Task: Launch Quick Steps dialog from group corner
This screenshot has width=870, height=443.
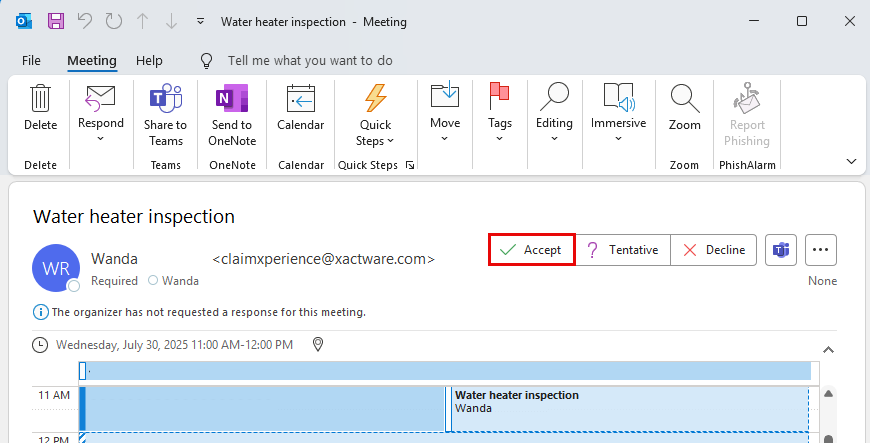Action: pyautogui.click(x=410, y=165)
